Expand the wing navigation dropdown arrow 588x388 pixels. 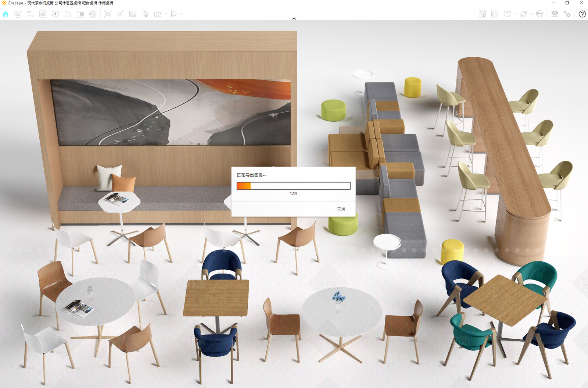tap(531, 14)
